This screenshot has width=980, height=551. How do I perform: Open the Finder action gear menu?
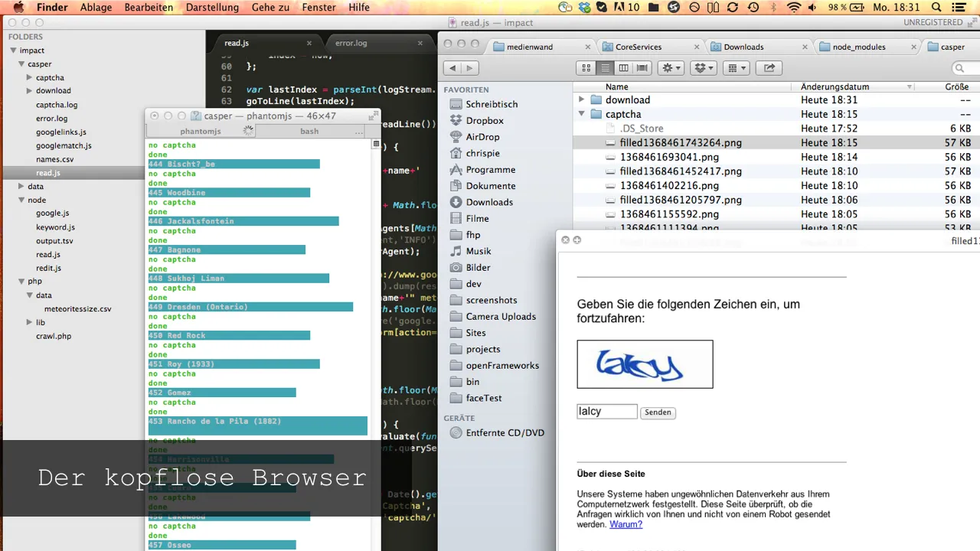point(671,68)
